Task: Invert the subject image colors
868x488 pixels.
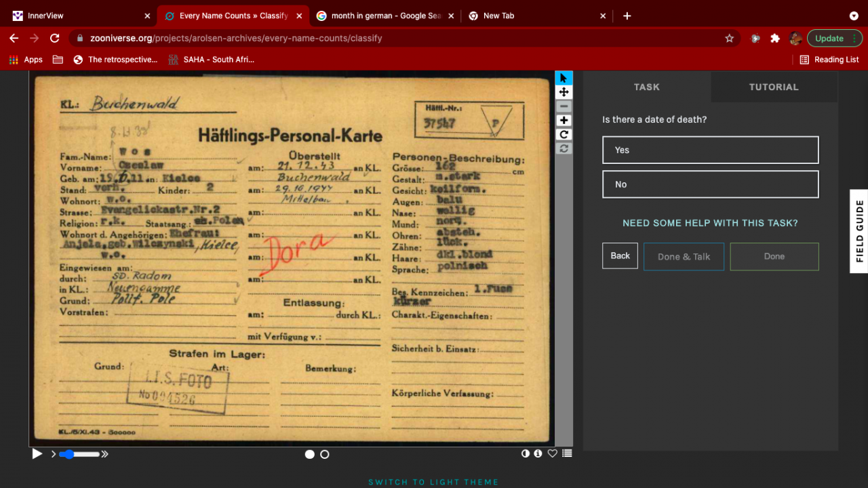Action: pos(526,453)
